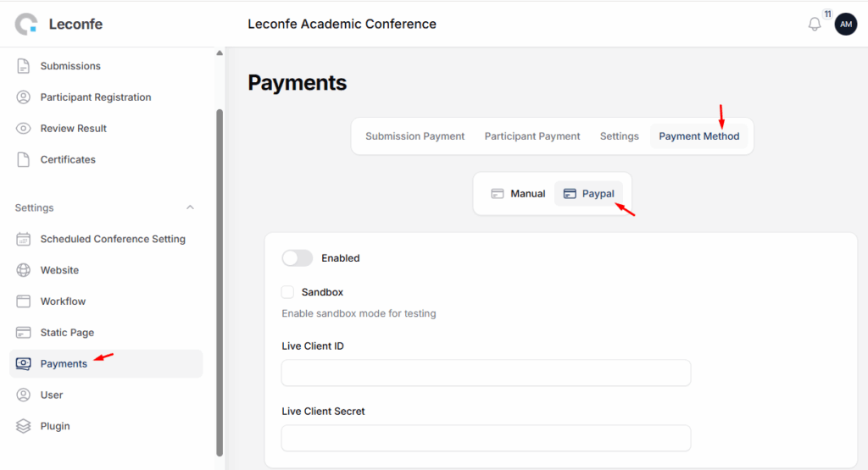
Task: Switch to the Submission Payment tab
Action: [x=415, y=136]
